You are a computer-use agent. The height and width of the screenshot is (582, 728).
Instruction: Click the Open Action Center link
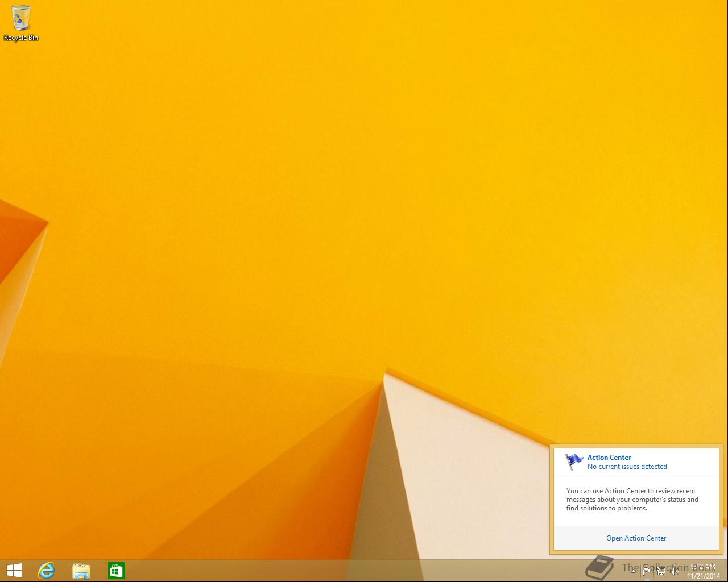636,538
